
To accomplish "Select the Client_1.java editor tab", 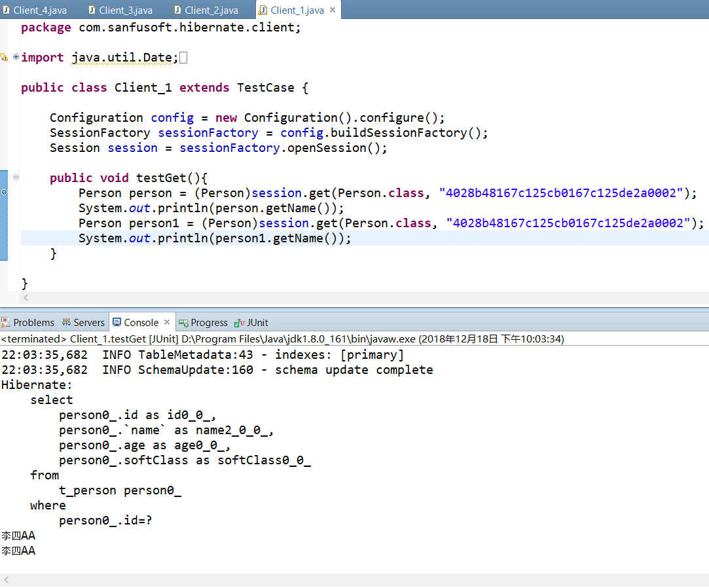I will pyautogui.click(x=297, y=10).
